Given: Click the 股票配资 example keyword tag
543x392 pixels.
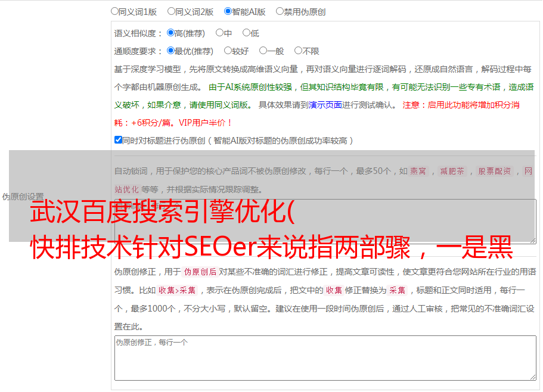Looking at the screenshot, I should pos(494,171).
